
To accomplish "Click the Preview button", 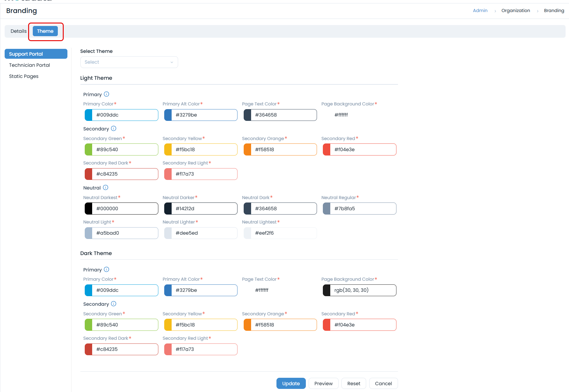I will pos(323,383).
